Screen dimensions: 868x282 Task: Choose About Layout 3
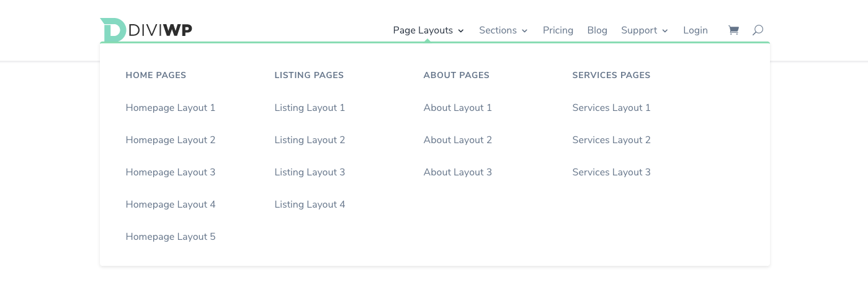point(458,172)
